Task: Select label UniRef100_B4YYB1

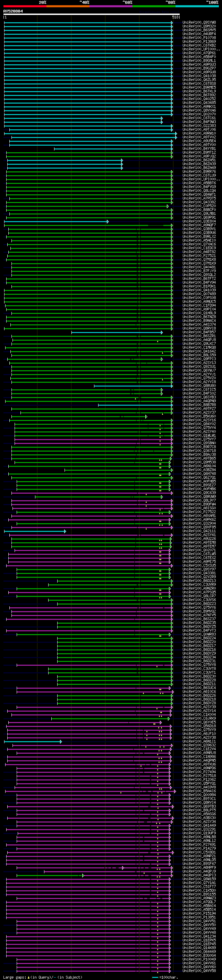Action: [x=199, y=149]
